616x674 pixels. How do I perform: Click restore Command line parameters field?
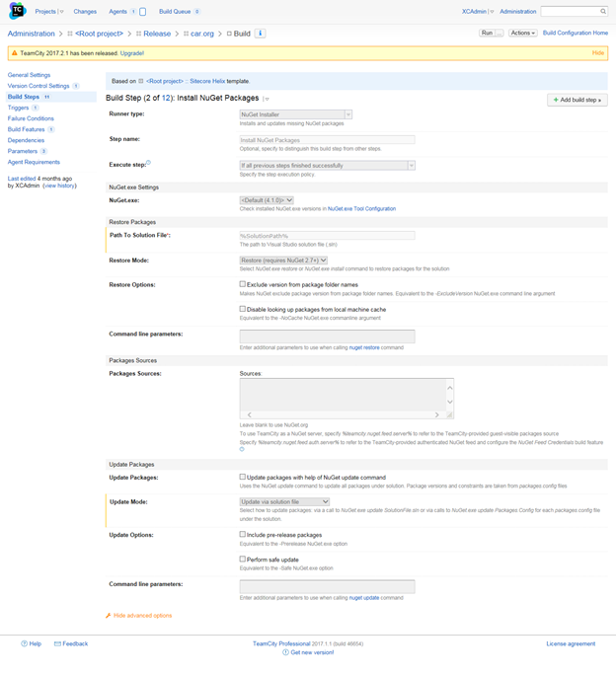(x=327, y=337)
